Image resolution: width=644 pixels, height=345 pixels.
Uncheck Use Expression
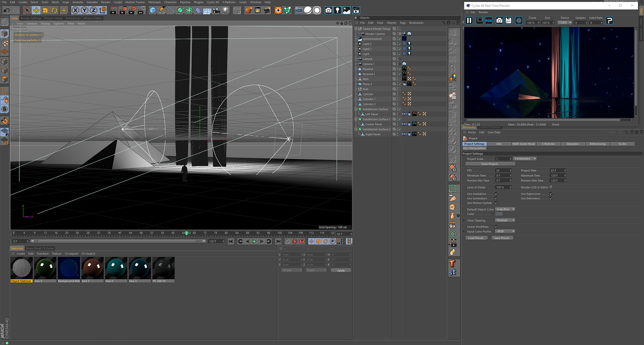(551, 194)
